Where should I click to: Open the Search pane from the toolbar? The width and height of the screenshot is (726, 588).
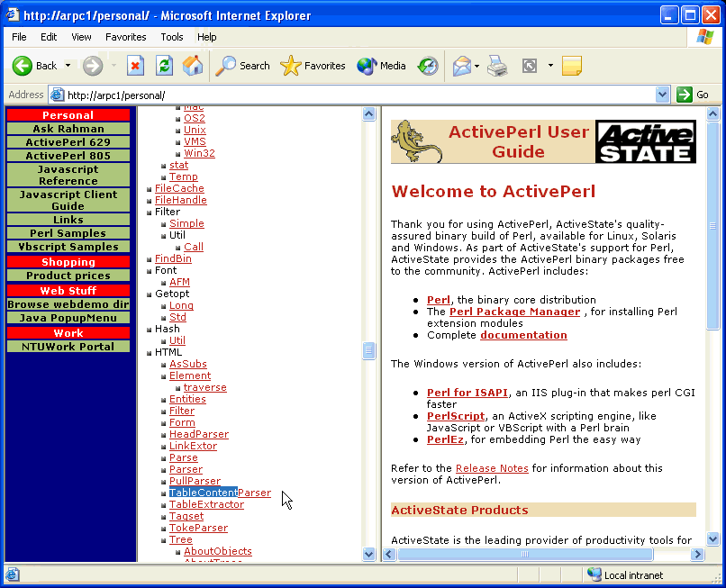click(243, 66)
